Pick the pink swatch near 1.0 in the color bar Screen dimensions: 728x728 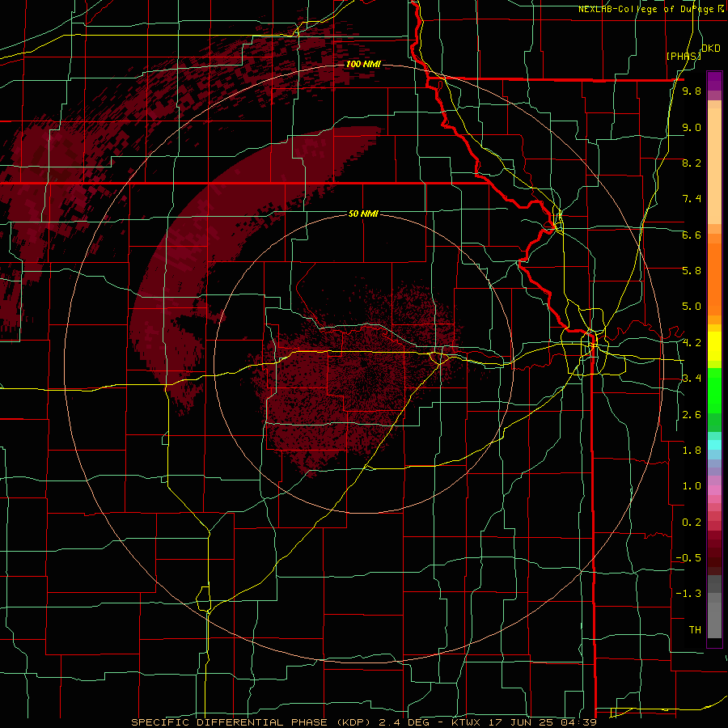point(714,490)
